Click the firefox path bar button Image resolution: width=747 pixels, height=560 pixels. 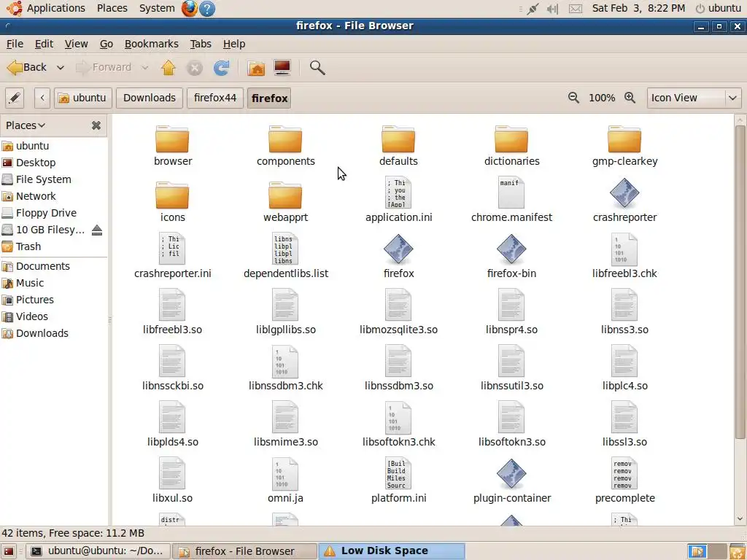click(269, 98)
